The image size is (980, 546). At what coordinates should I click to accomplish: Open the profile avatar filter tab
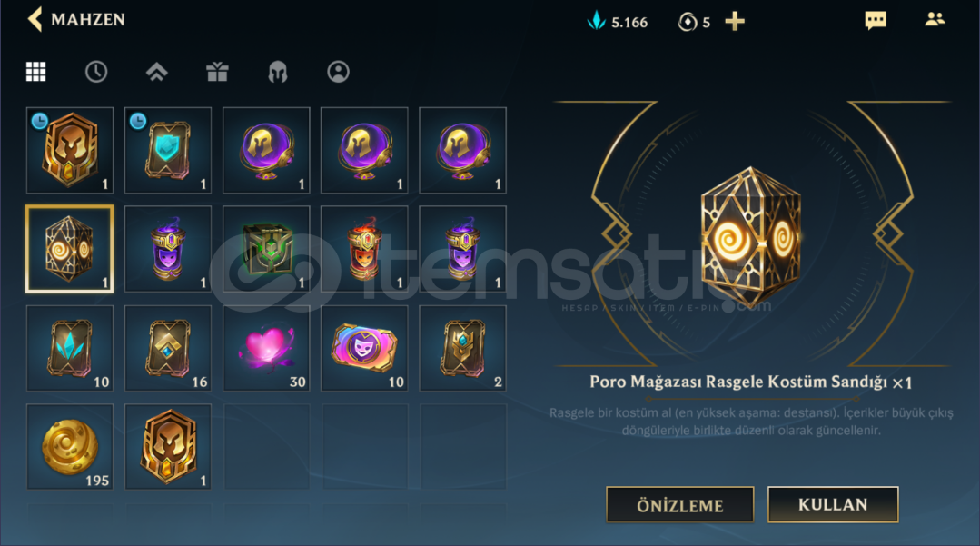[338, 72]
